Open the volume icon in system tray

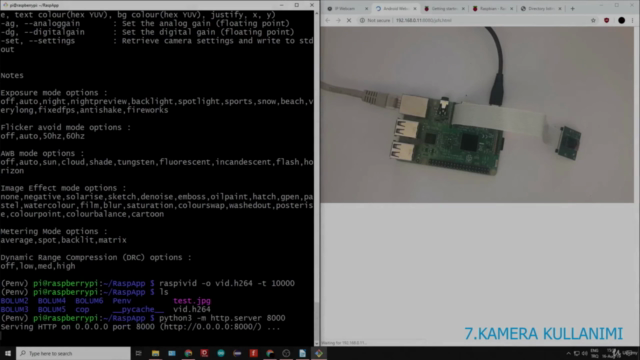pos(584,353)
